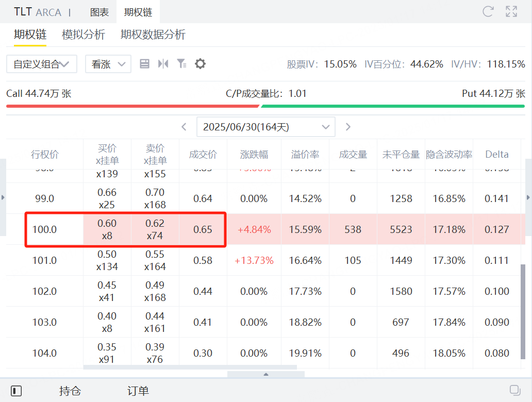This screenshot has width=532, height=402.
Task: Open the 看涨 option type dropdown
Action: [x=108, y=64]
